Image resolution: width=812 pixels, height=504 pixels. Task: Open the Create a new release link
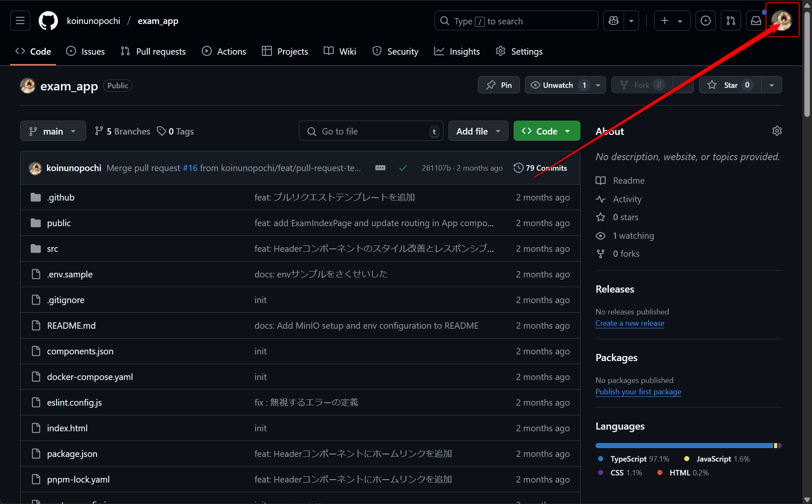(630, 323)
